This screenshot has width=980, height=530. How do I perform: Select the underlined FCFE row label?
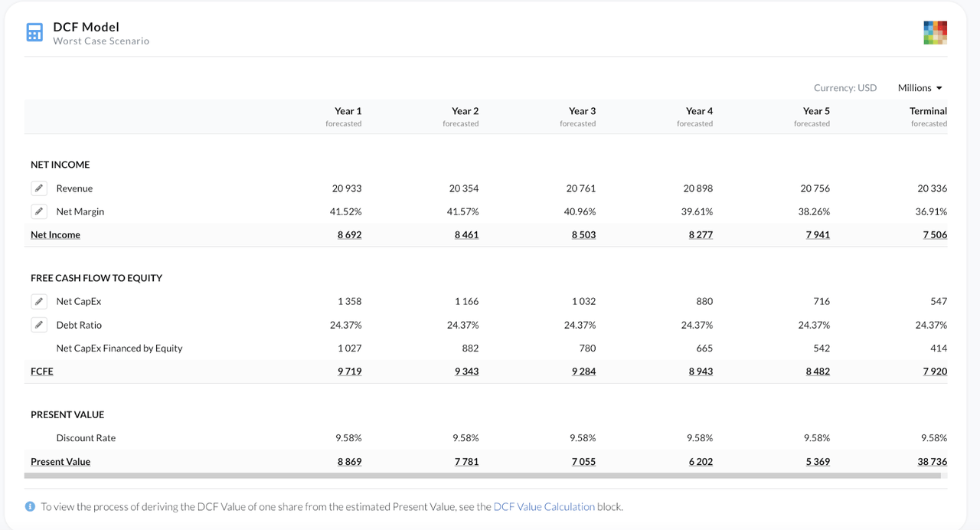(42, 371)
